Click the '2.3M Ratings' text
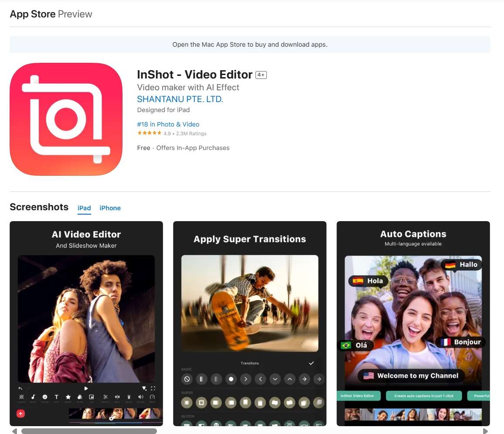This screenshot has width=504, height=434. click(191, 133)
